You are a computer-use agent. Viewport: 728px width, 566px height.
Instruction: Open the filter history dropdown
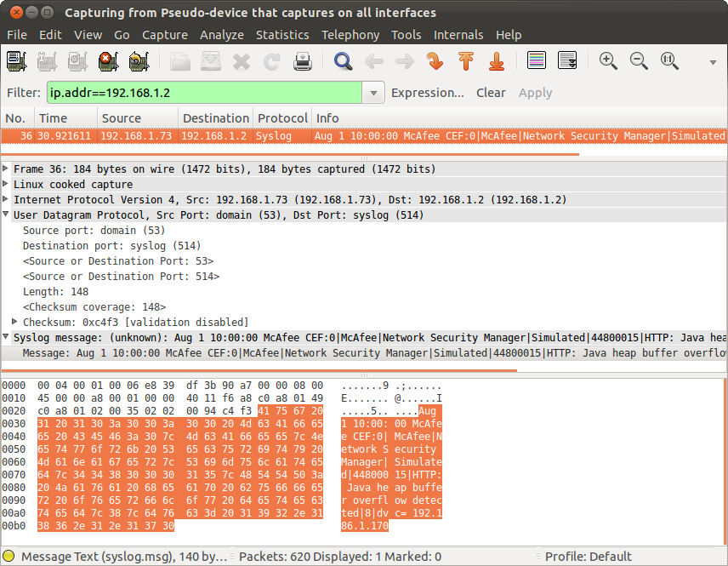(373, 92)
